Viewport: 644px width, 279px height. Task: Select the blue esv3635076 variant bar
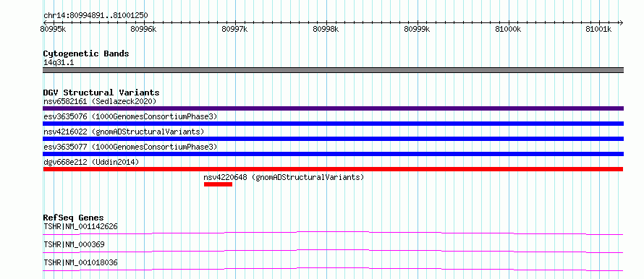coord(333,124)
